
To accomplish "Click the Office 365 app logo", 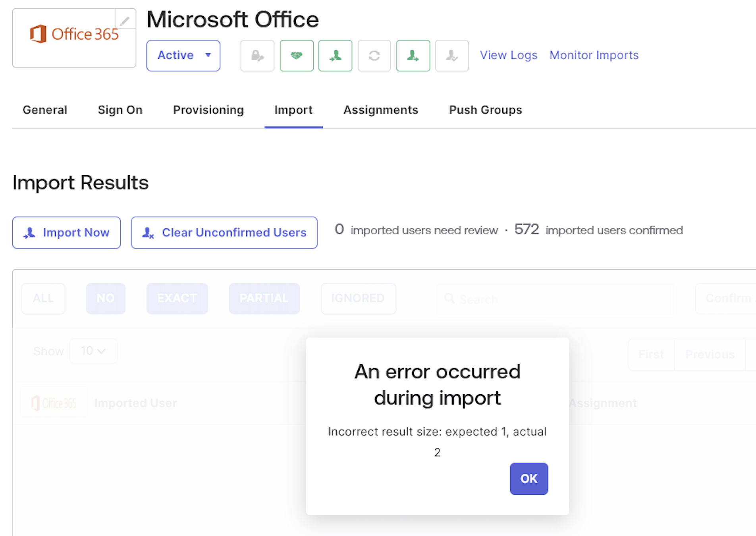I will click(x=74, y=35).
